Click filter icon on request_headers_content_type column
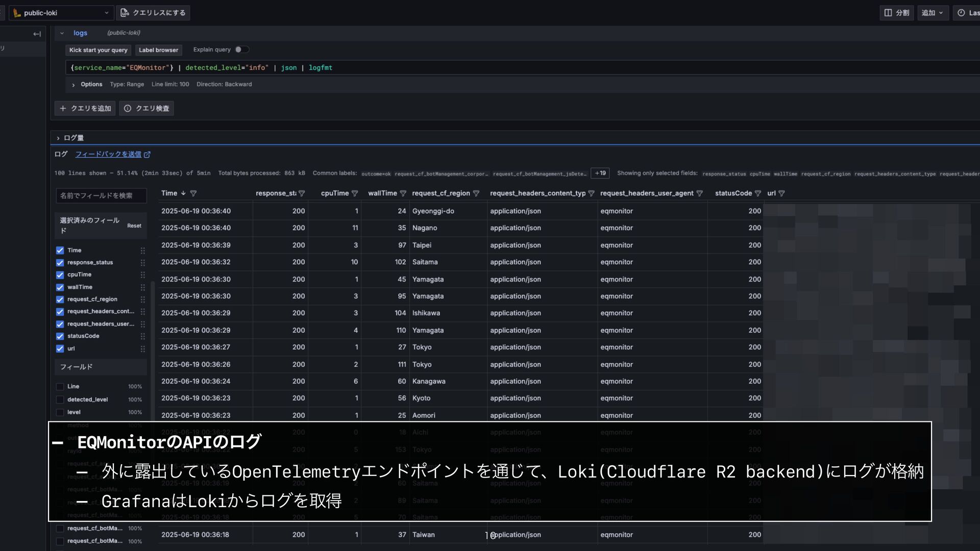 pos(591,193)
